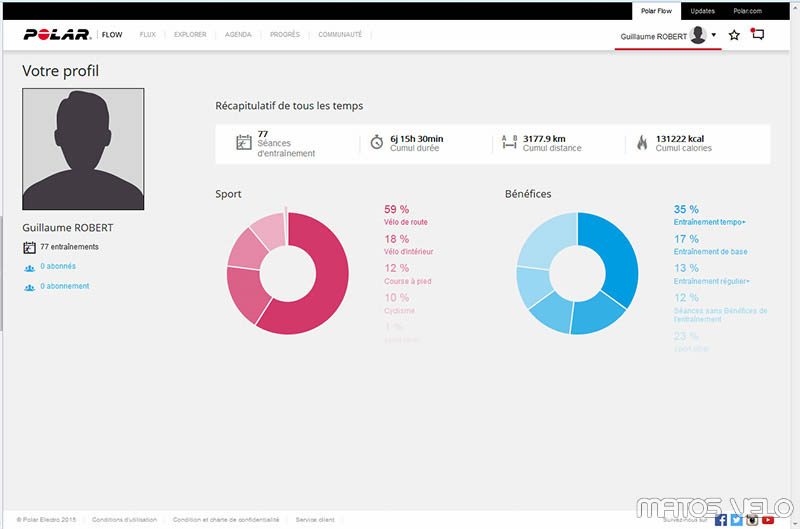Open Conditions d'utilisation footer link

click(124, 520)
